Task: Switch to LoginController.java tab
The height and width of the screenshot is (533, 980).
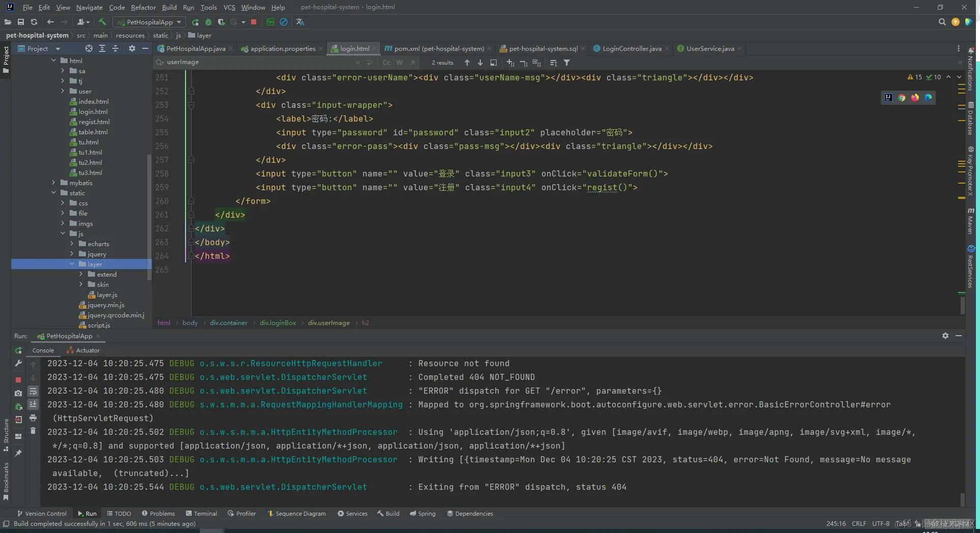Action: coord(632,48)
